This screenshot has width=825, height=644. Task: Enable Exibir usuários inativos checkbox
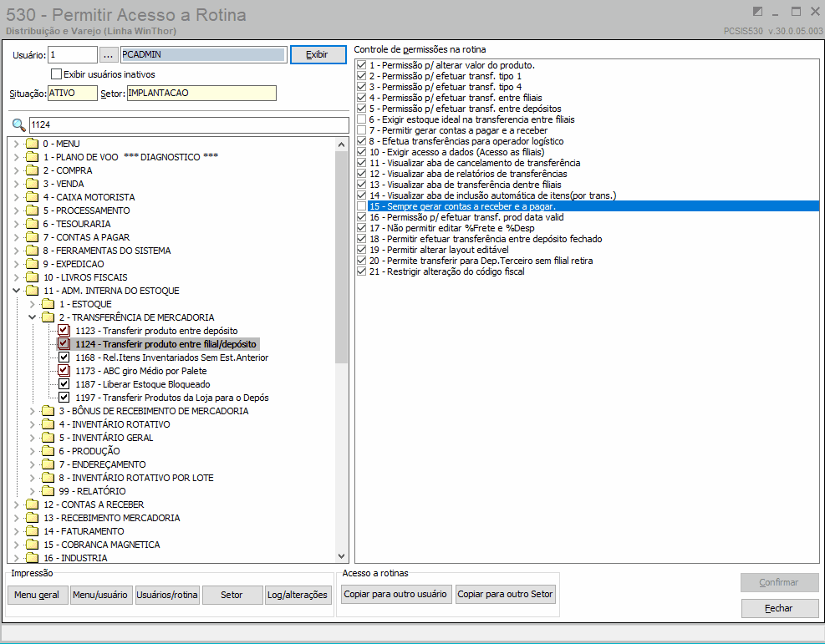[56, 74]
